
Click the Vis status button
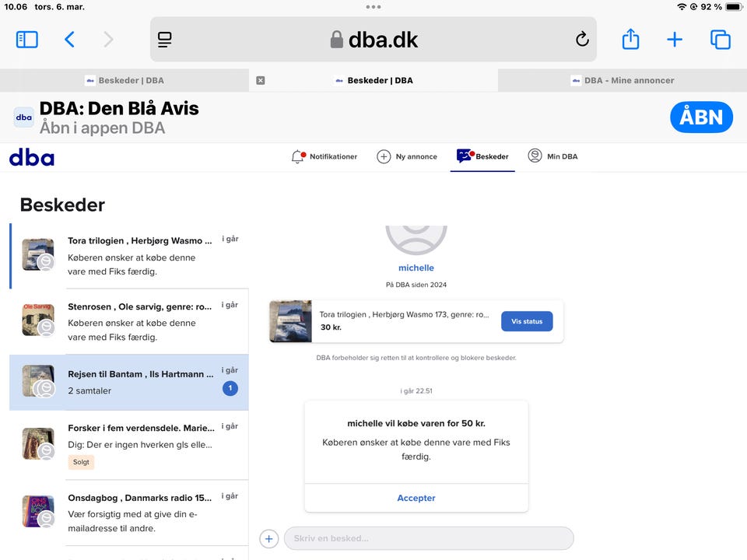527,321
